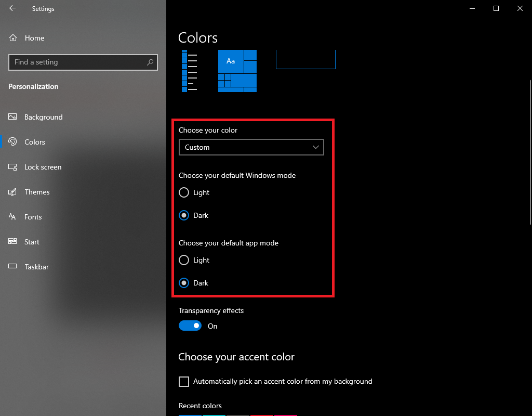Click the Taskbar icon

(x=12, y=266)
